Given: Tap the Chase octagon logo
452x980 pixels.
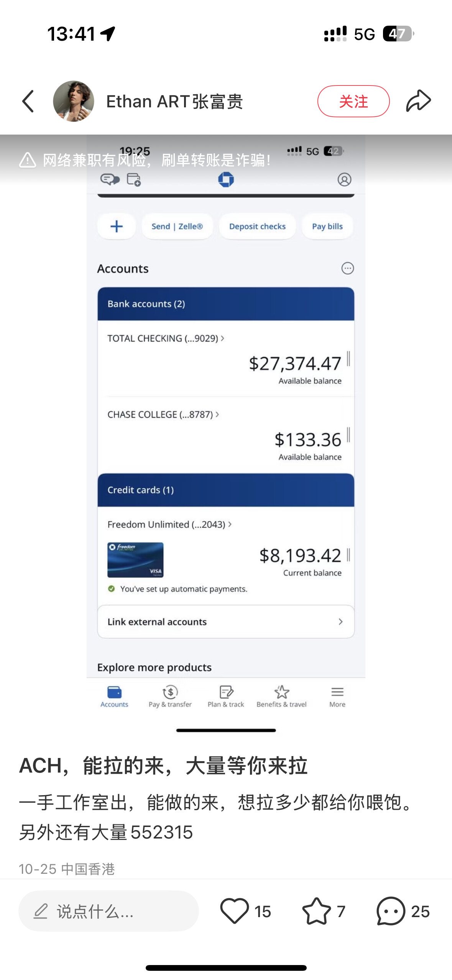Looking at the screenshot, I should [x=226, y=179].
